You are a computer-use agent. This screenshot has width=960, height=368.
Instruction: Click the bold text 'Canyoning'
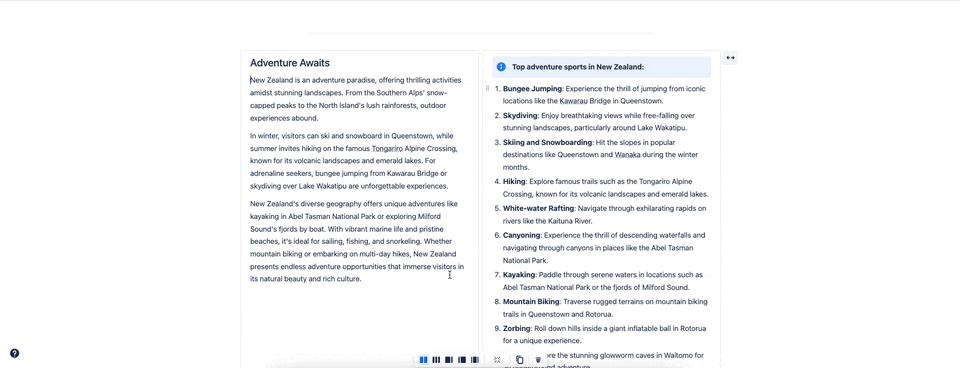pyautogui.click(x=522, y=236)
